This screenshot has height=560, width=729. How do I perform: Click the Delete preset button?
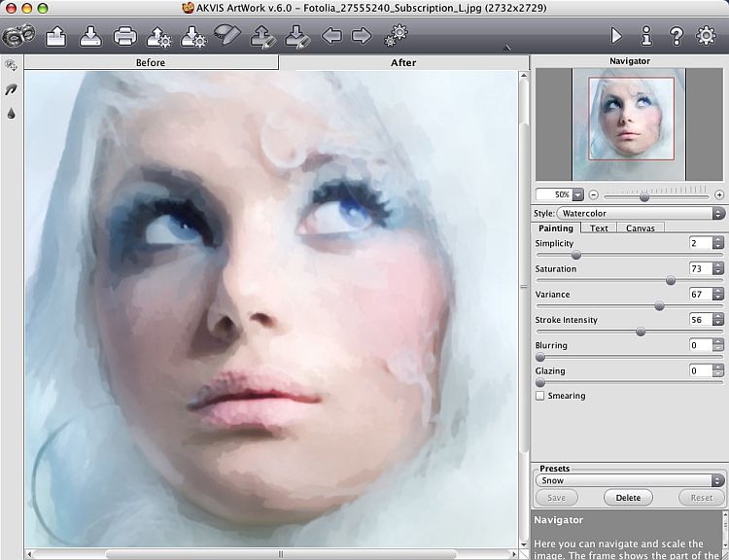click(628, 497)
